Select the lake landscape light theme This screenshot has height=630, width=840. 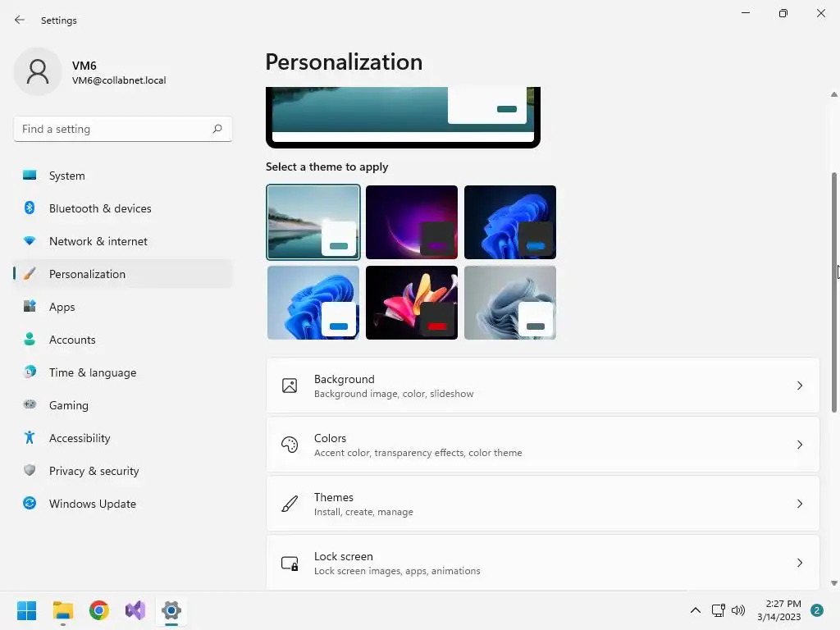click(313, 221)
